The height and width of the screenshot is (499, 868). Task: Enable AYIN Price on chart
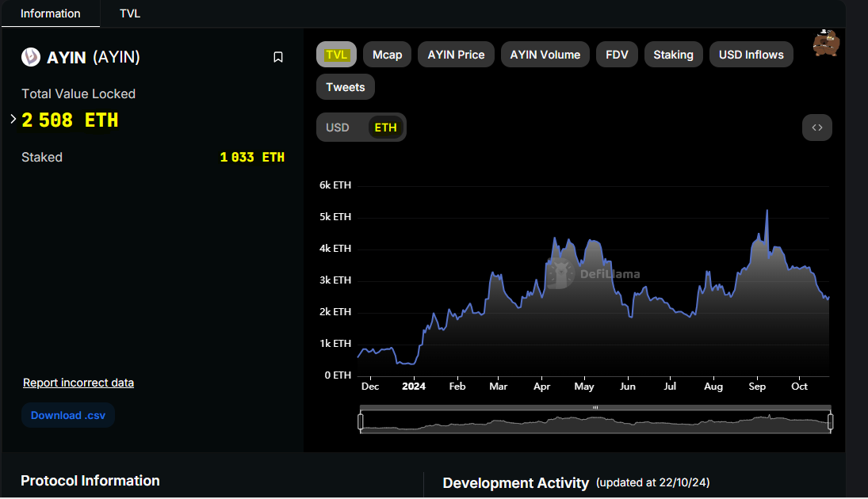[456, 55]
